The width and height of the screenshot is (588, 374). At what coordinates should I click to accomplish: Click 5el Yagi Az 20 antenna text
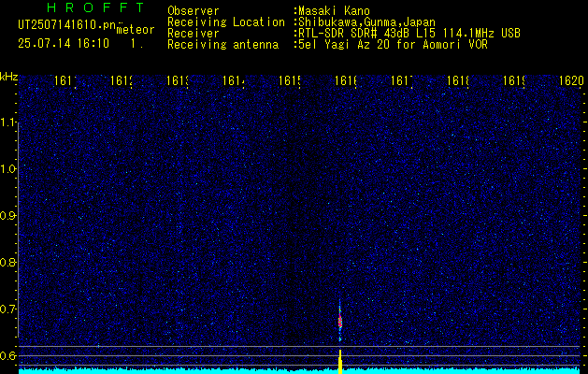[393, 45]
